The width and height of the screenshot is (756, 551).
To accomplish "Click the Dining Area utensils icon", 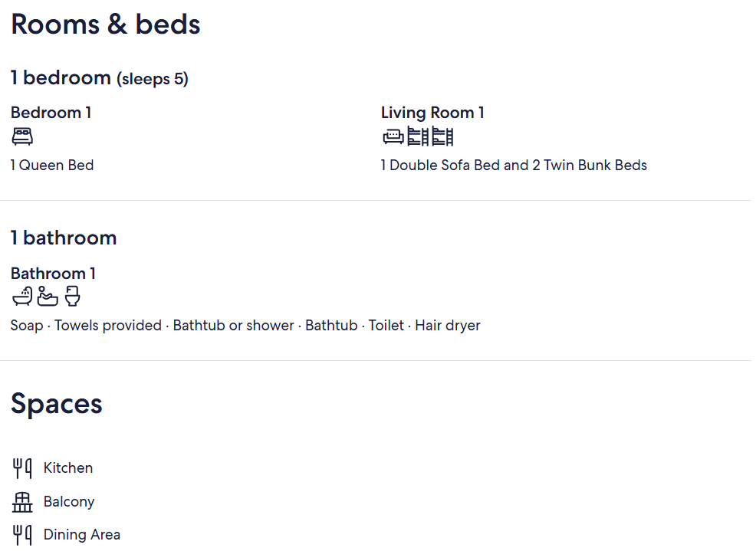I will coord(22,535).
